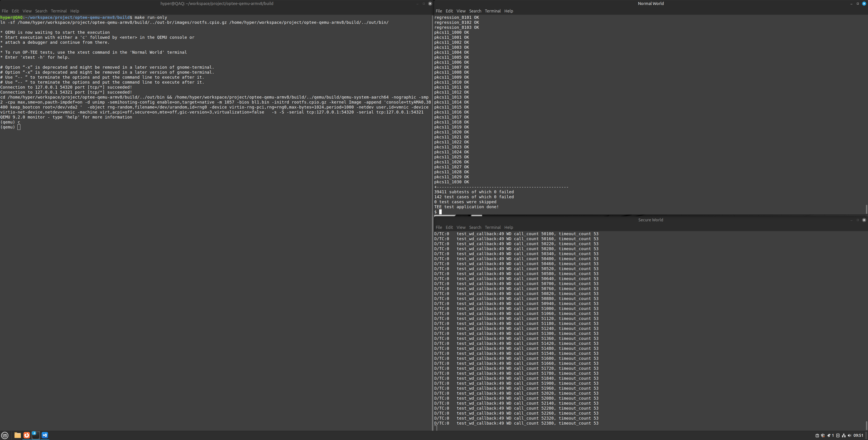Open the Files folder in taskbar

click(17, 435)
